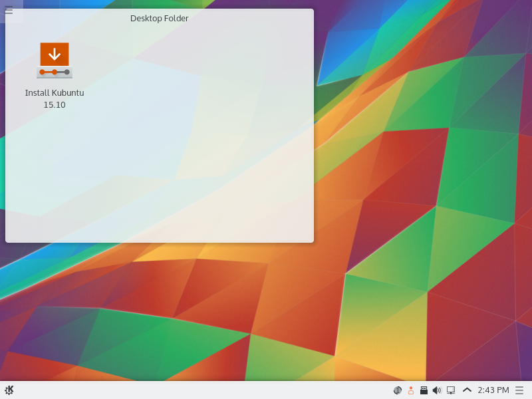Launch the Install Kubuntu 15.10 icon
Image resolution: width=532 pixels, height=399 pixels.
coord(55,61)
